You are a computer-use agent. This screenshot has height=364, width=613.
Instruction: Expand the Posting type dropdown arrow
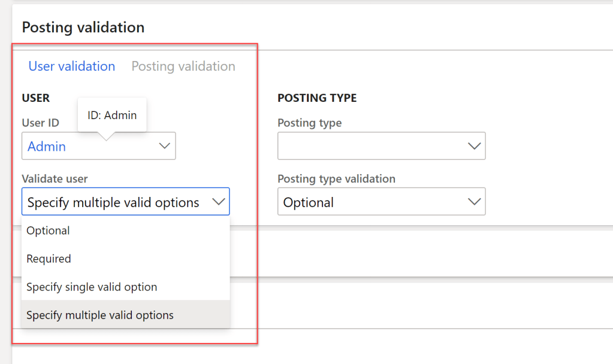[x=474, y=146]
